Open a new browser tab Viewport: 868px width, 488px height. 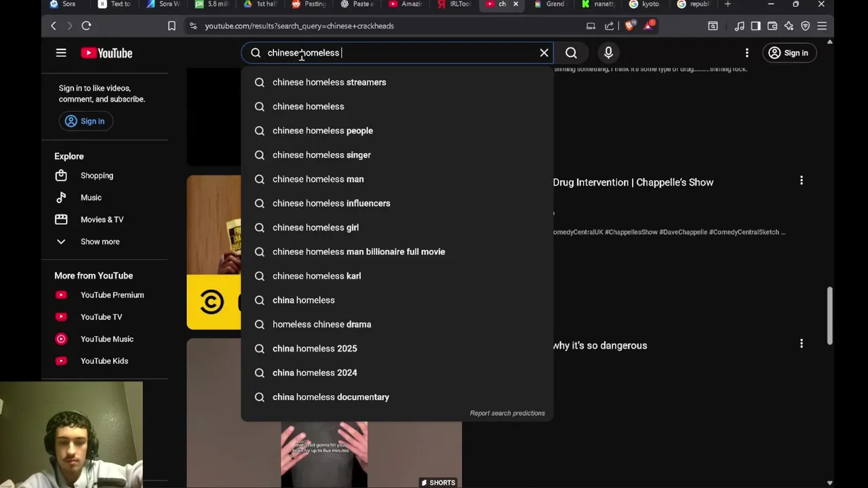click(728, 4)
